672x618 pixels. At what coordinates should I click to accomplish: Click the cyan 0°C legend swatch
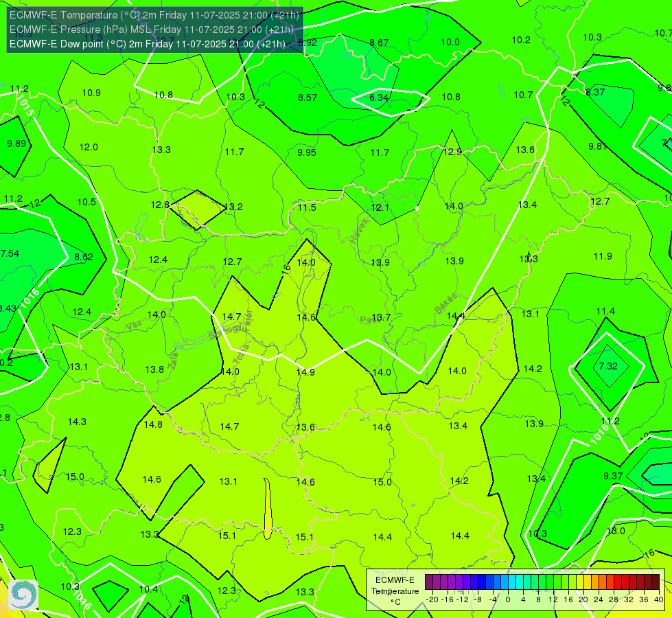click(x=511, y=582)
